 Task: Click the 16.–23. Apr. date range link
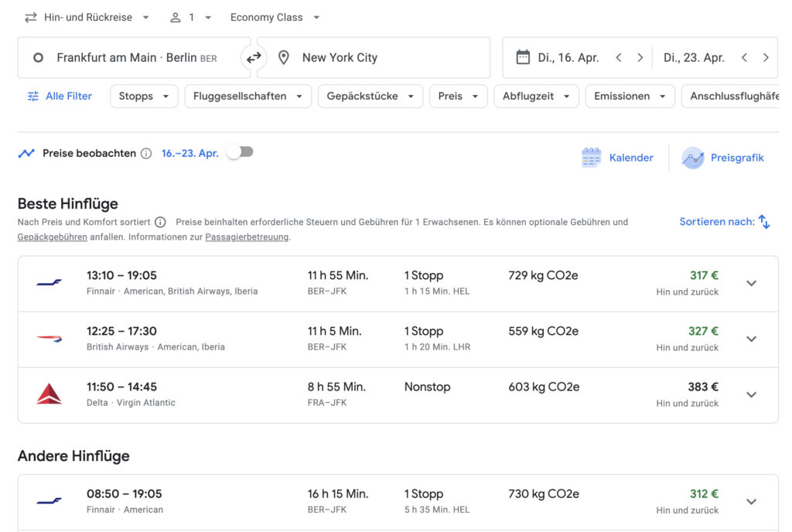click(190, 153)
